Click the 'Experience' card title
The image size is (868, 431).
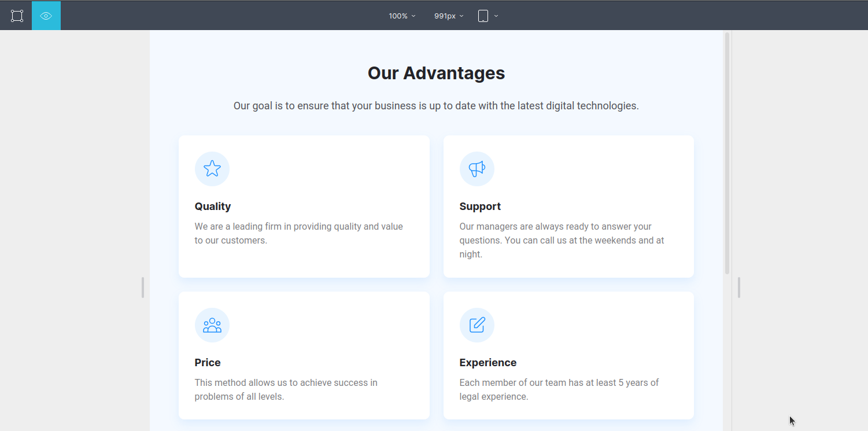[x=488, y=363]
